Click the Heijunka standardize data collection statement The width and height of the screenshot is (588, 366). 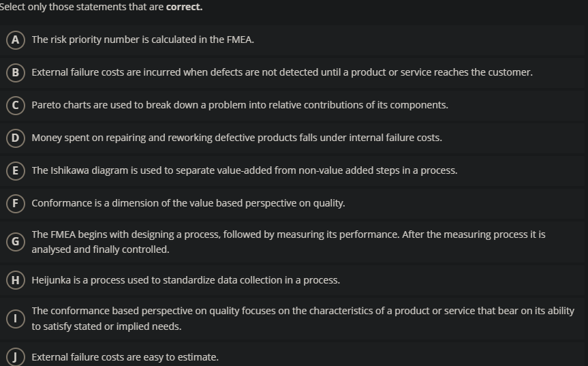pyautogui.click(x=185, y=280)
